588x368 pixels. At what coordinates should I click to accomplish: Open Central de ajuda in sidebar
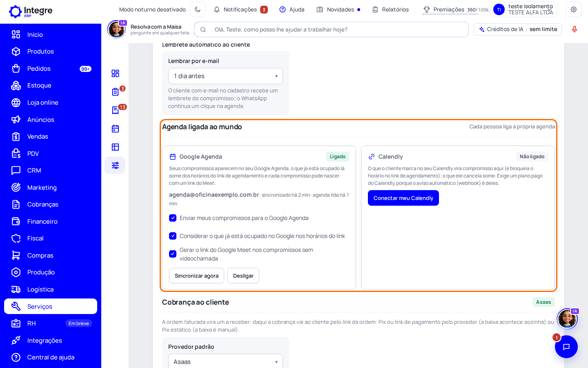(x=51, y=357)
